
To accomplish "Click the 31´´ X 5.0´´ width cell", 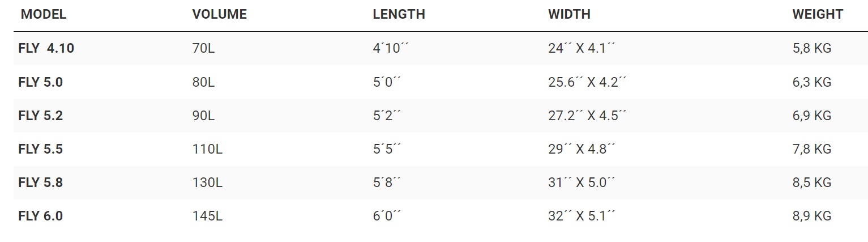I will pyautogui.click(x=581, y=183).
